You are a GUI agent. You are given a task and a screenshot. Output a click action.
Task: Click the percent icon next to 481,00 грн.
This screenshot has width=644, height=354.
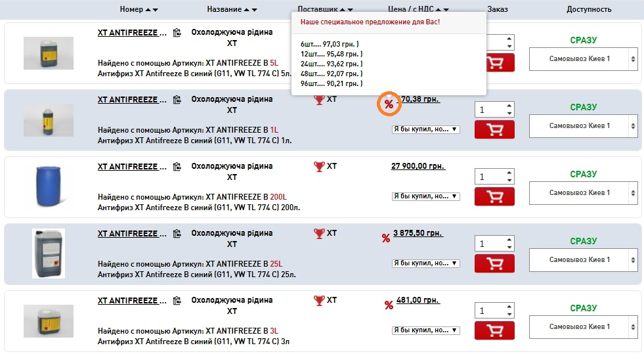coord(389,305)
